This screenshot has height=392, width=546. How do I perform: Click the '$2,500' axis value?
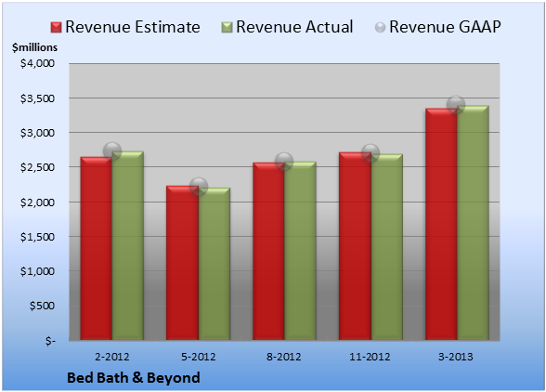point(37,167)
